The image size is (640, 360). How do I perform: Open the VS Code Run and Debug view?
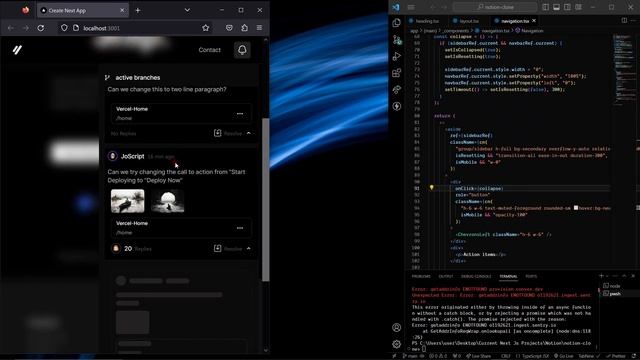tap(396, 56)
